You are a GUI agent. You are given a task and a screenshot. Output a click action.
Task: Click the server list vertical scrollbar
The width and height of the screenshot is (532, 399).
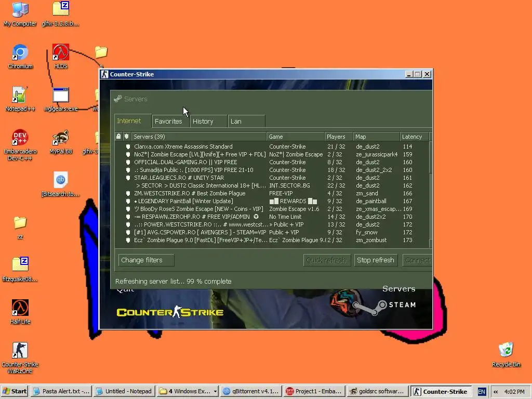coord(431,195)
